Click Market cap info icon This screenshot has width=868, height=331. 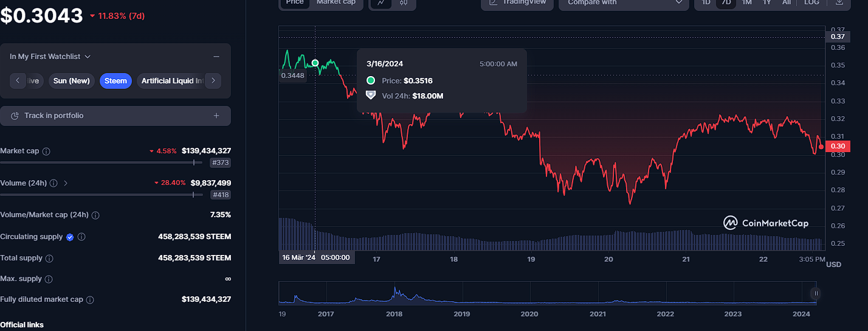46,151
